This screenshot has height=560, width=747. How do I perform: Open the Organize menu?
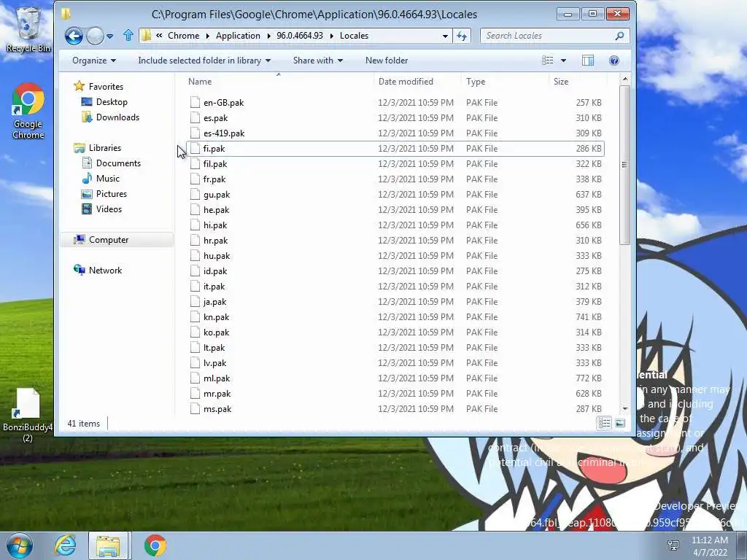point(94,61)
